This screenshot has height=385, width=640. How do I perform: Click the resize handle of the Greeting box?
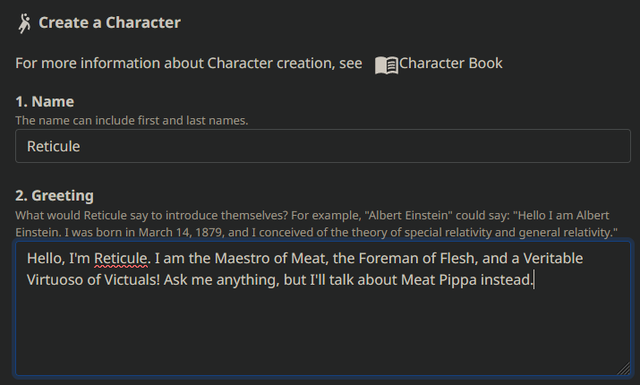pyautogui.click(x=624, y=368)
